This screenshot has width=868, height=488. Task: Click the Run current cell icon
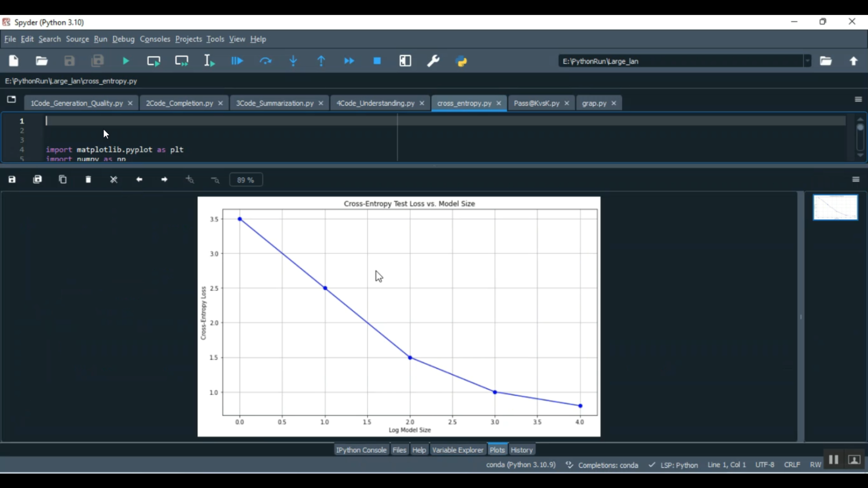tap(154, 61)
